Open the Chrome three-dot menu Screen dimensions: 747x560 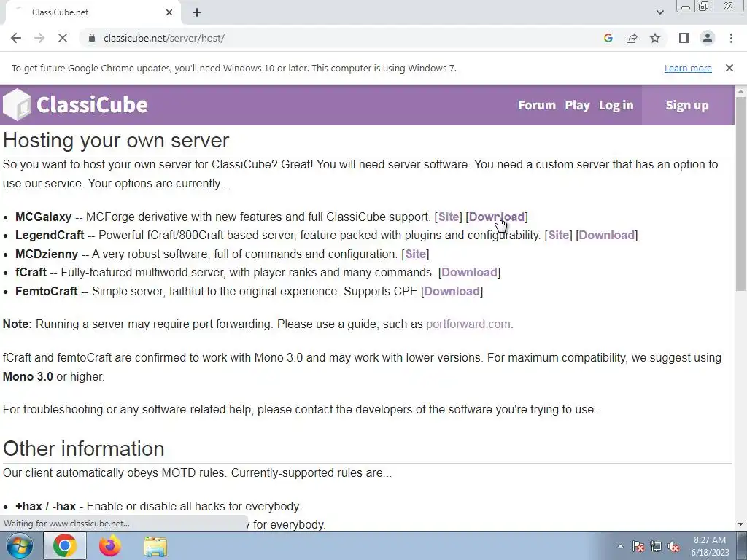click(x=731, y=38)
